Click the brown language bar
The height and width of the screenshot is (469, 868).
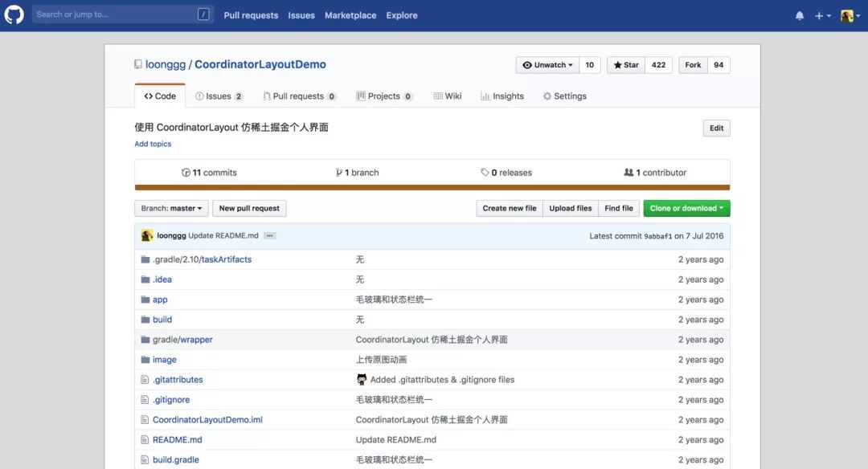point(432,187)
